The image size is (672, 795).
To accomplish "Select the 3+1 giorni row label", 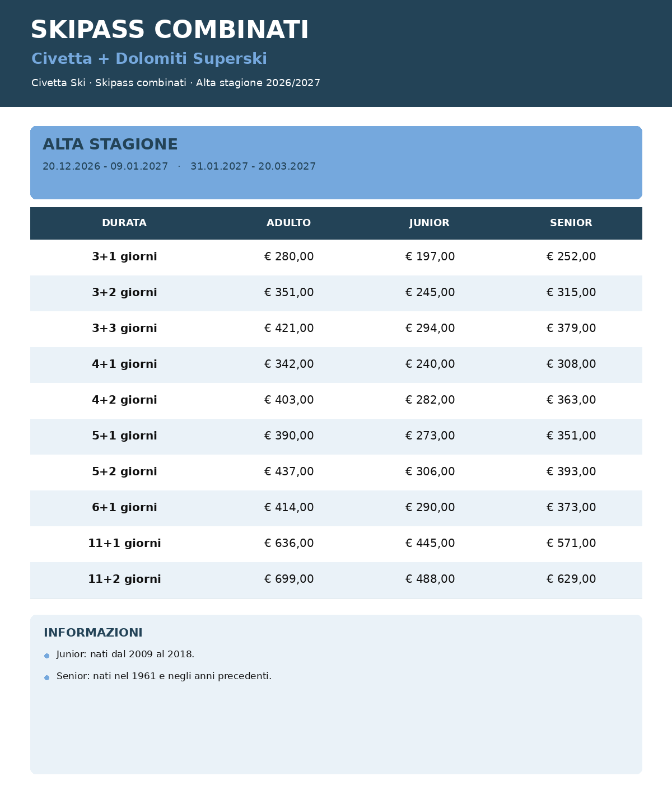I will pos(124,257).
